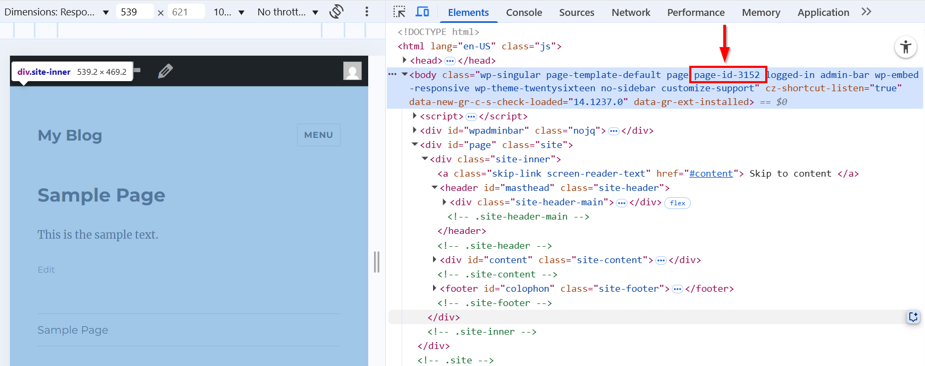Expand the collapsed ellipsis in head tag
The image size is (925, 366).
click(450, 60)
